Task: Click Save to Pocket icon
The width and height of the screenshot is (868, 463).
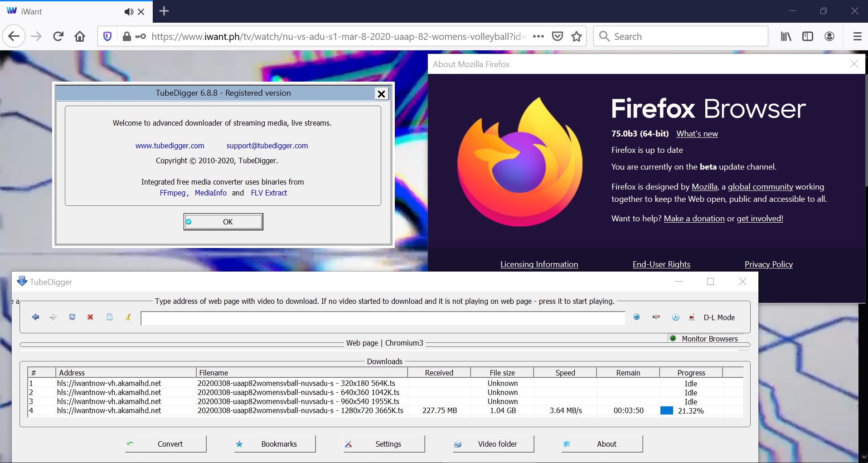Action: click(558, 36)
